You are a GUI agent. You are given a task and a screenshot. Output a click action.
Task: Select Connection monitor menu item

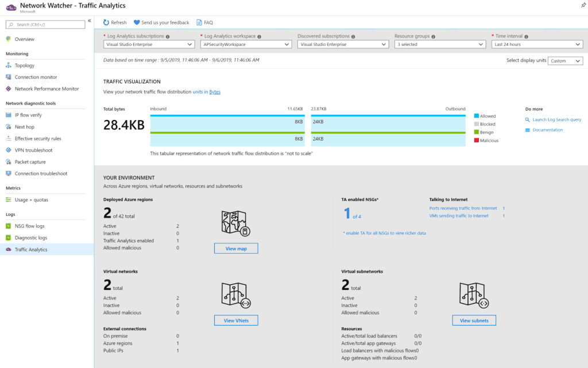[36, 77]
